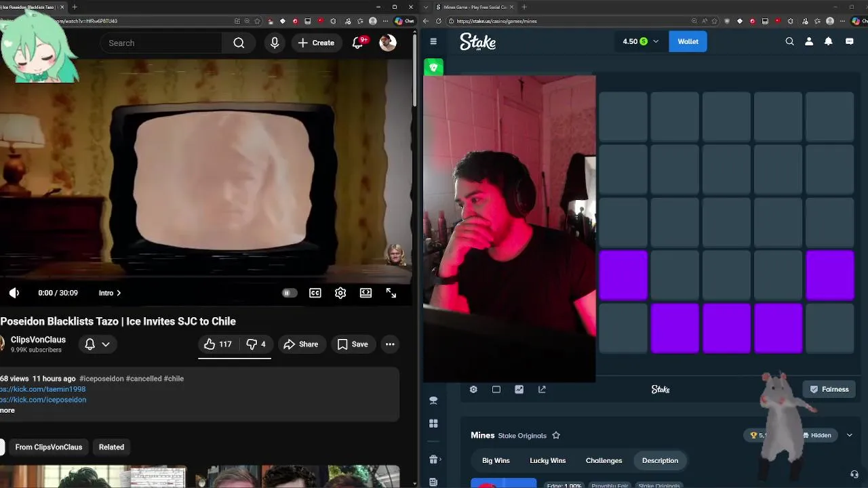This screenshot has width=868, height=488.
Task: Switch to the Big Wins tab
Action: tap(496, 460)
